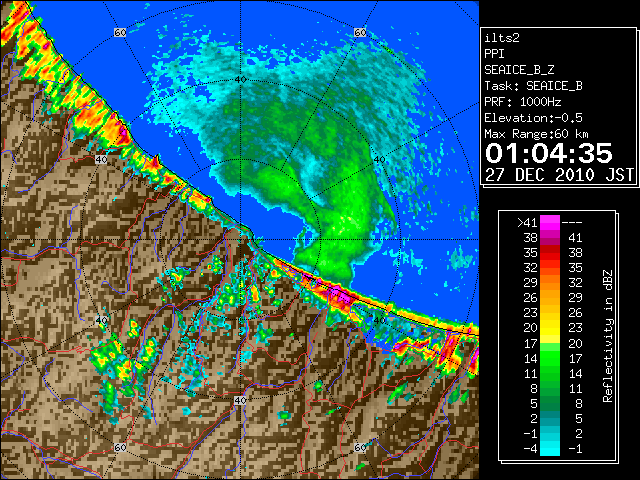Click the 'PRF: 1000Hz' text
640x480 pixels.
[x=523, y=102]
